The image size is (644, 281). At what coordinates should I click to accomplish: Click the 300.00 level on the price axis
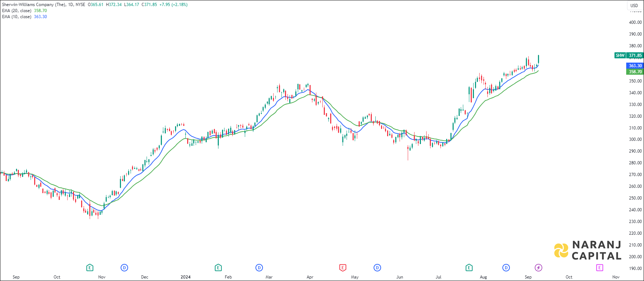pyautogui.click(x=635, y=139)
